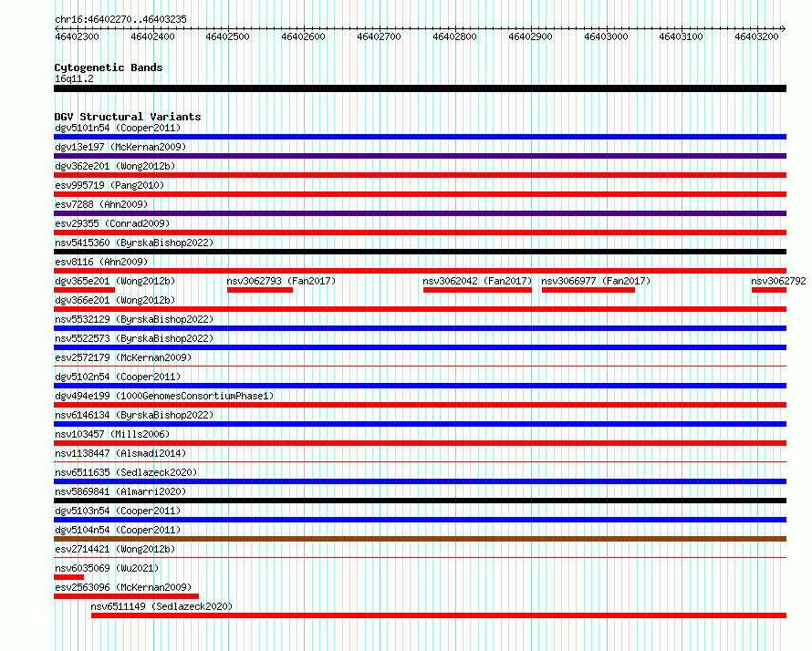Open nsv5415360 (ByrskaBishop2022) entry
Viewport: 812px width, 651px height.
[134, 243]
